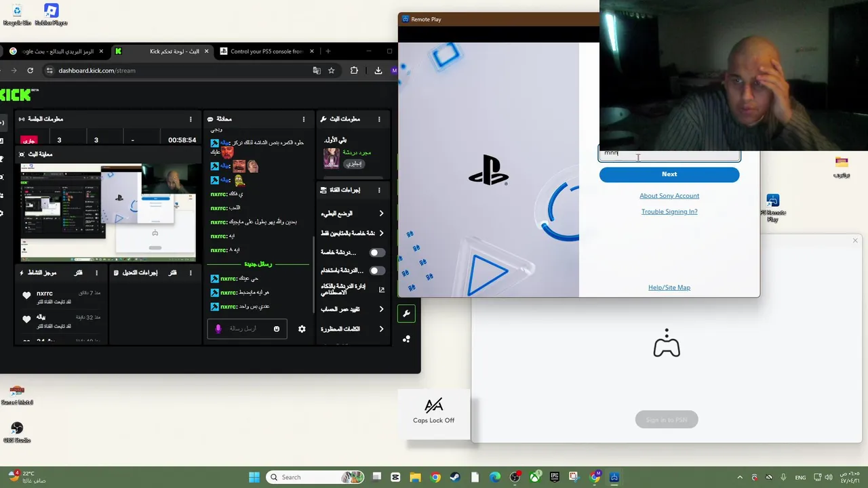This screenshot has width=868, height=488.
Task: Click the purple microphone icon in chat box
Action: tap(218, 329)
